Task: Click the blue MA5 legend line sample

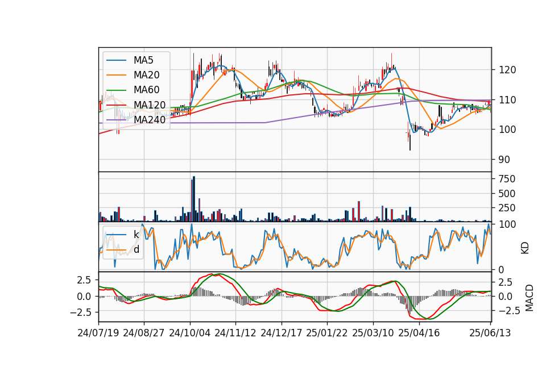Action: tap(116, 60)
